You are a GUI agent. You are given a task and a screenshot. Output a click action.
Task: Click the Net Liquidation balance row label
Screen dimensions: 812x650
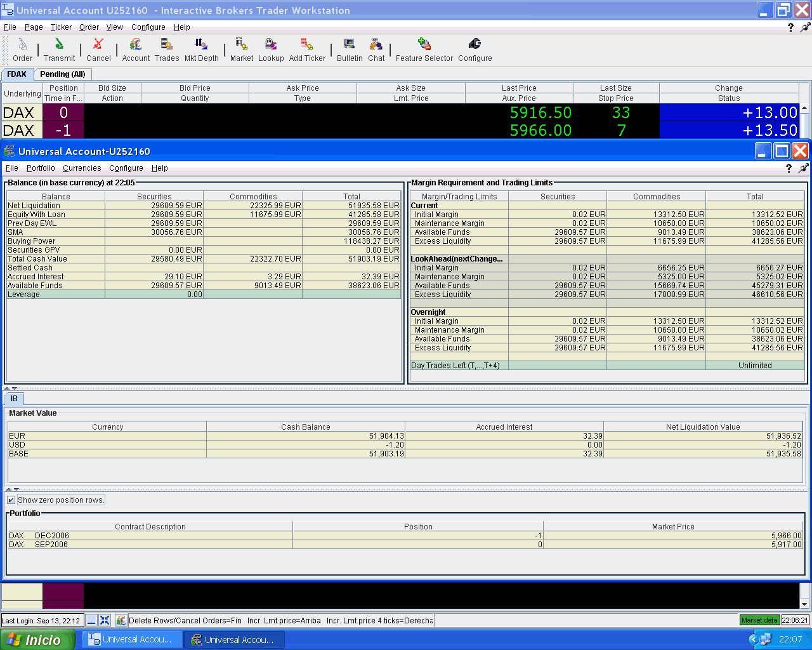pos(34,206)
